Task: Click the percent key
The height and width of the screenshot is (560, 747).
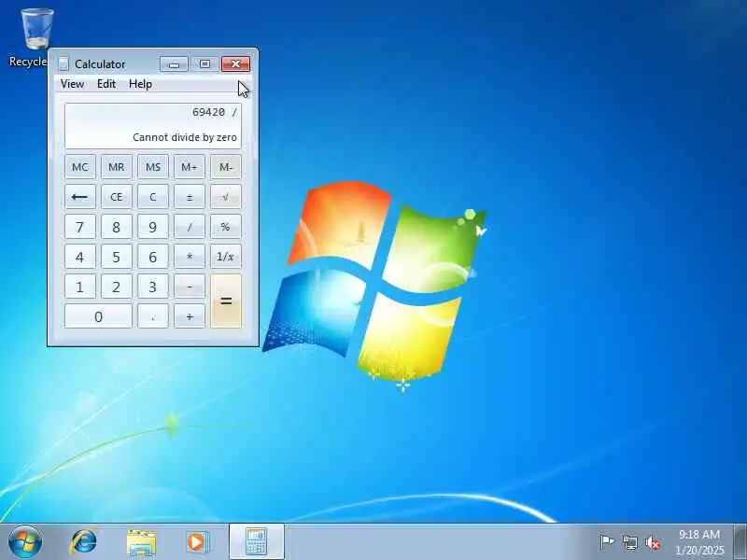Action: [226, 227]
